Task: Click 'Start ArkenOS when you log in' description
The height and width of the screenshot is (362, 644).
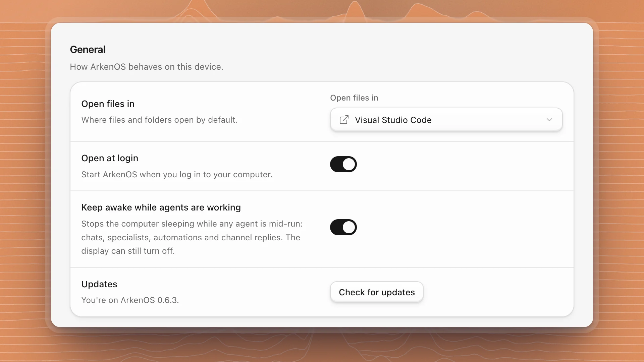Action: coord(177,175)
